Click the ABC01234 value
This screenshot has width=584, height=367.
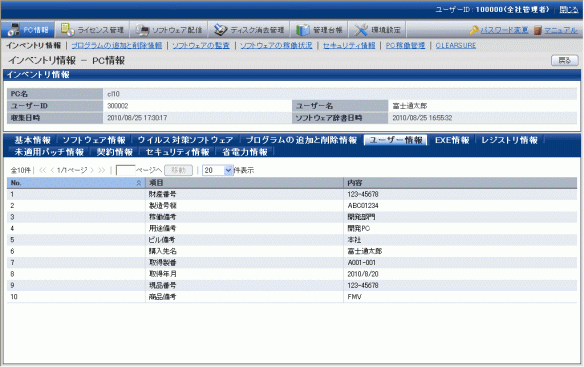tap(363, 206)
